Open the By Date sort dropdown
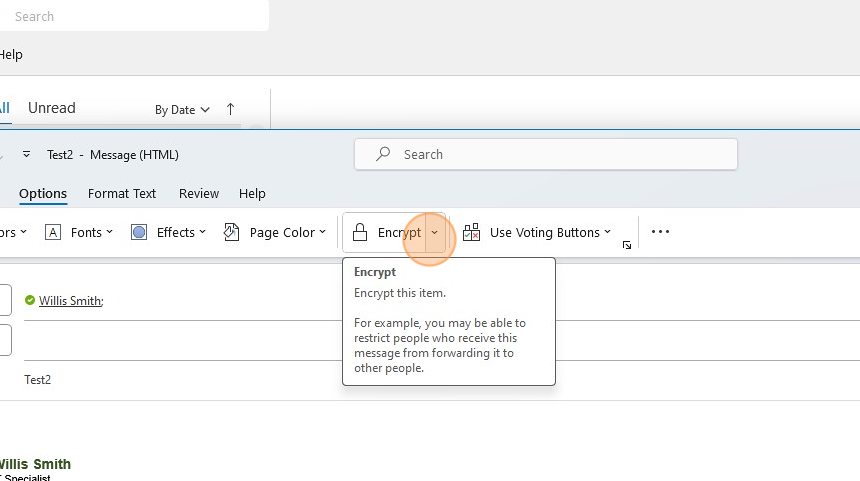This screenshot has height=481, width=860. (182, 110)
